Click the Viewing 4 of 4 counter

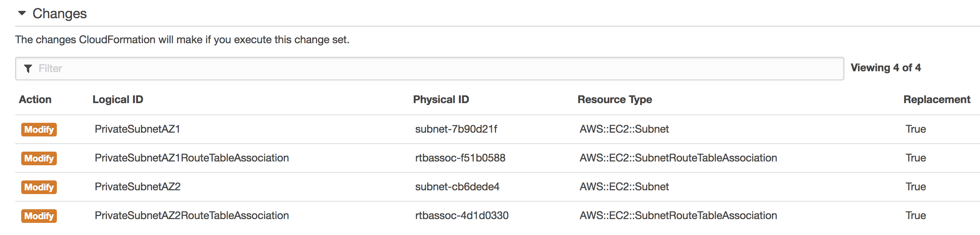coord(885,68)
